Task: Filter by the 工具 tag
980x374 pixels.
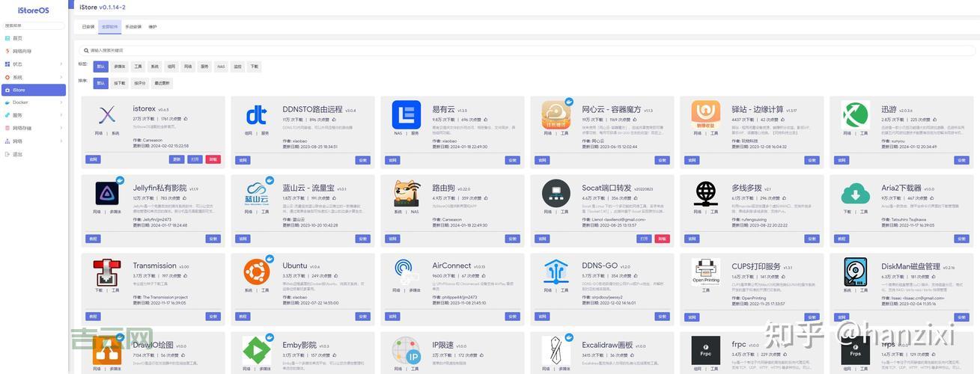Action: (x=139, y=67)
